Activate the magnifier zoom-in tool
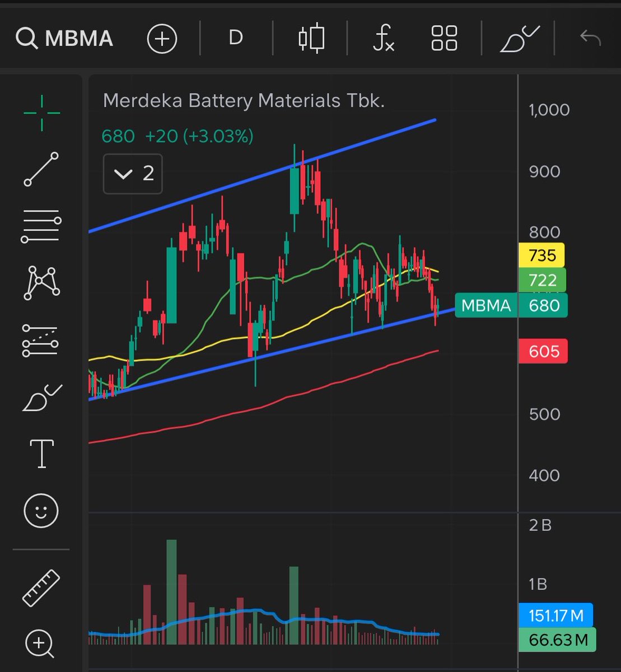 point(40,643)
